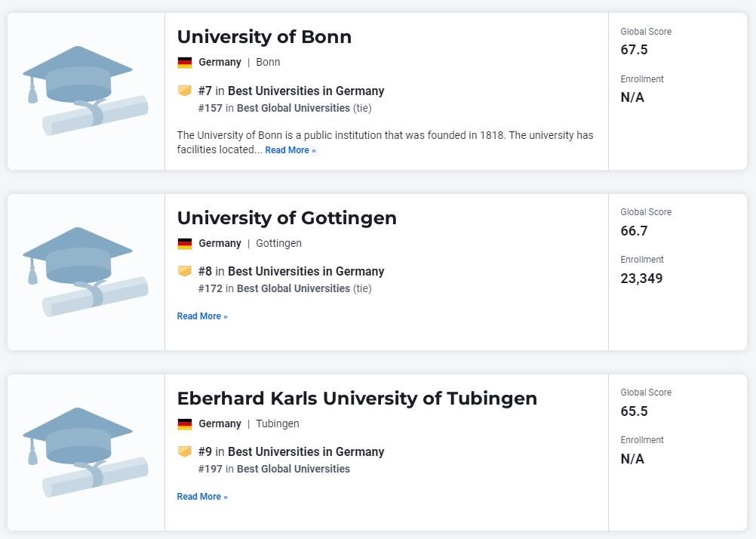
Task: Open Best Universities in Germany link at #7
Action: [306, 91]
